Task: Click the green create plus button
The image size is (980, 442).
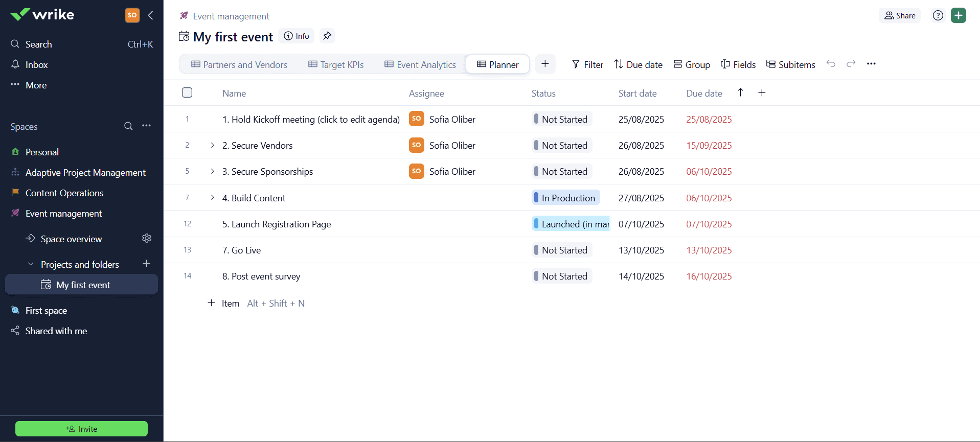Action: click(x=959, y=15)
